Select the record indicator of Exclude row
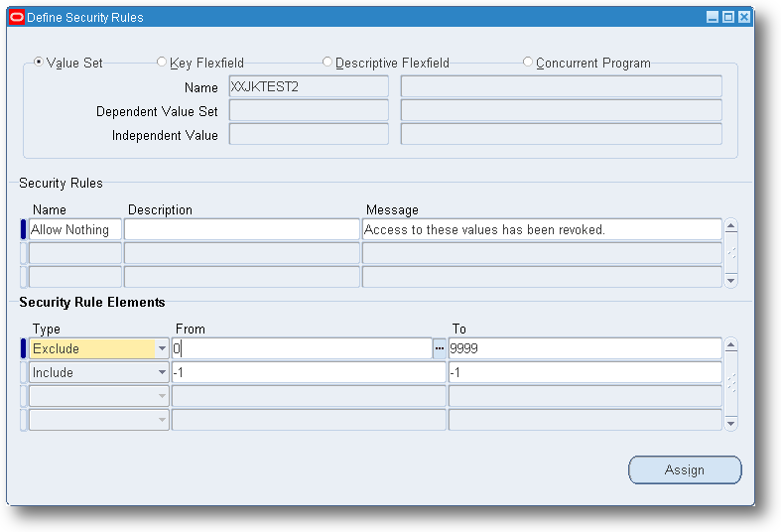 tap(23, 348)
